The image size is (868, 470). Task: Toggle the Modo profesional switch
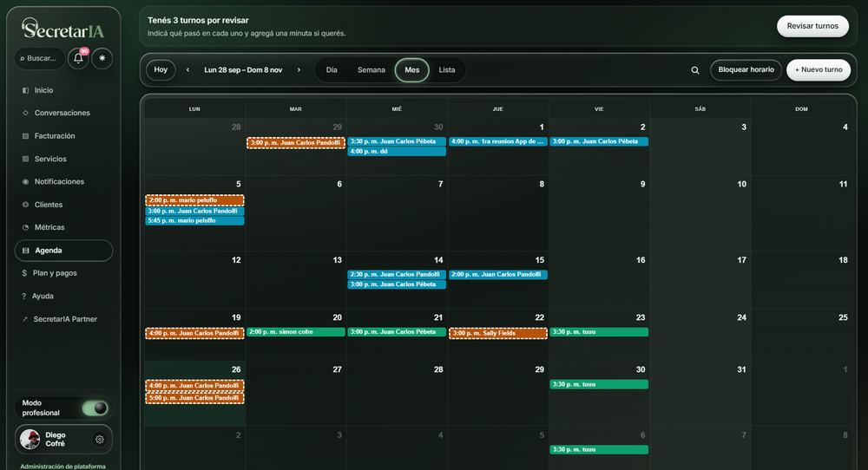click(x=95, y=408)
